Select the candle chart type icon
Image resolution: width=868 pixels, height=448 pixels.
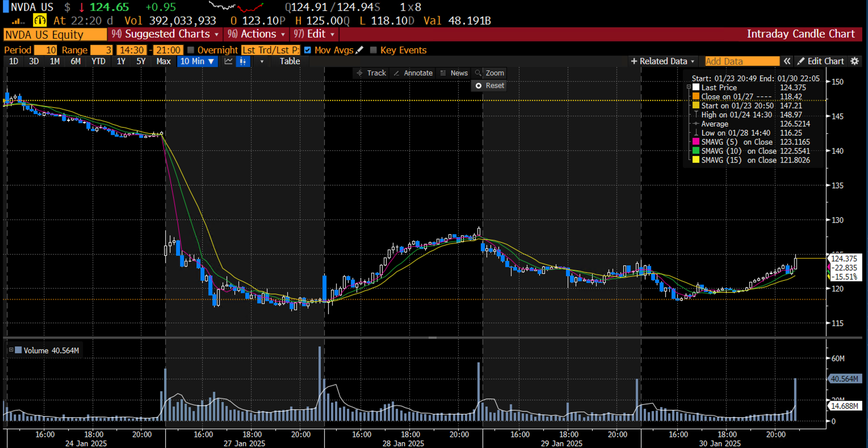243,61
